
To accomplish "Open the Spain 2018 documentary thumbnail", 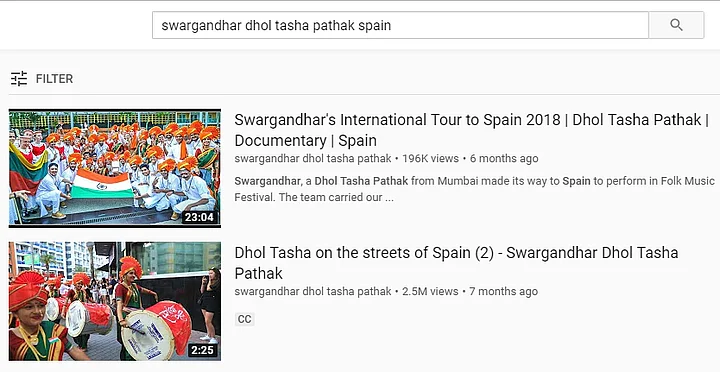I will [x=115, y=168].
